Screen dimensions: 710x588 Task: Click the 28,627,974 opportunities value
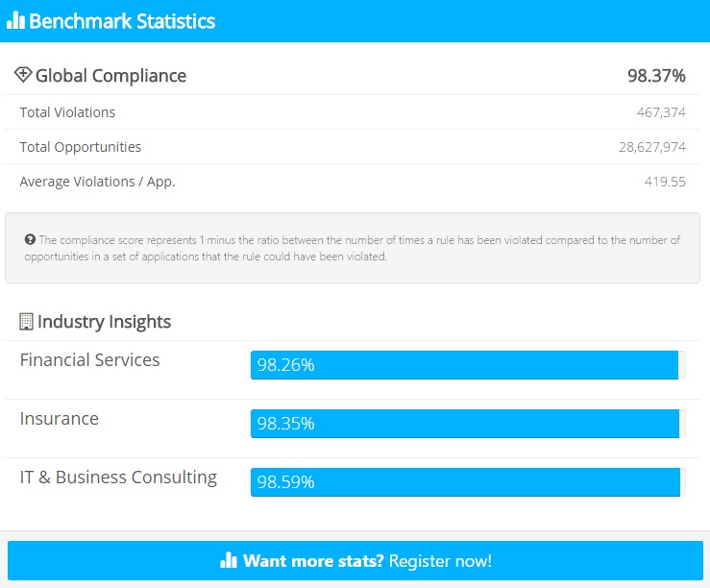click(x=652, y=147)
